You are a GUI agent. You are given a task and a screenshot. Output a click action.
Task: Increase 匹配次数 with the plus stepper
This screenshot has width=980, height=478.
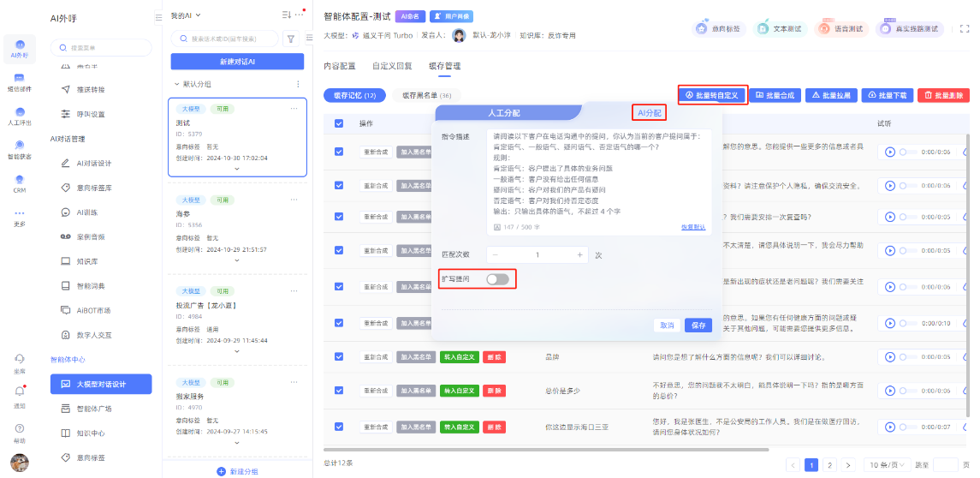pos(579,254)
